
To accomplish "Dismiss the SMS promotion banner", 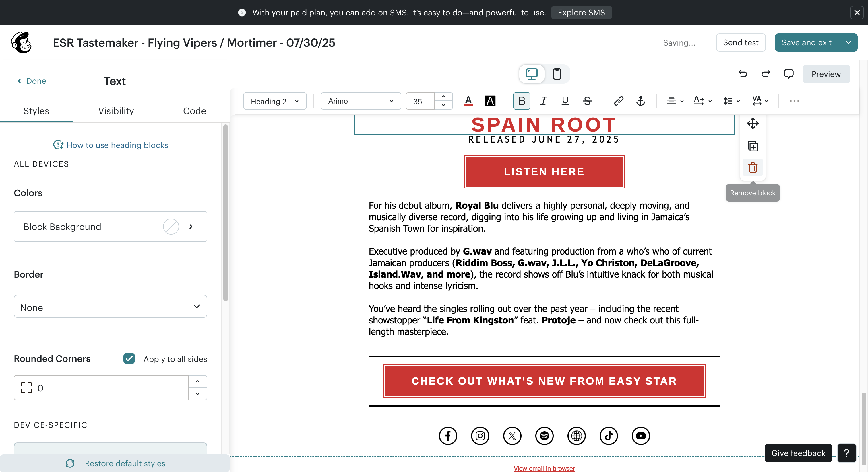I will 857,13.
